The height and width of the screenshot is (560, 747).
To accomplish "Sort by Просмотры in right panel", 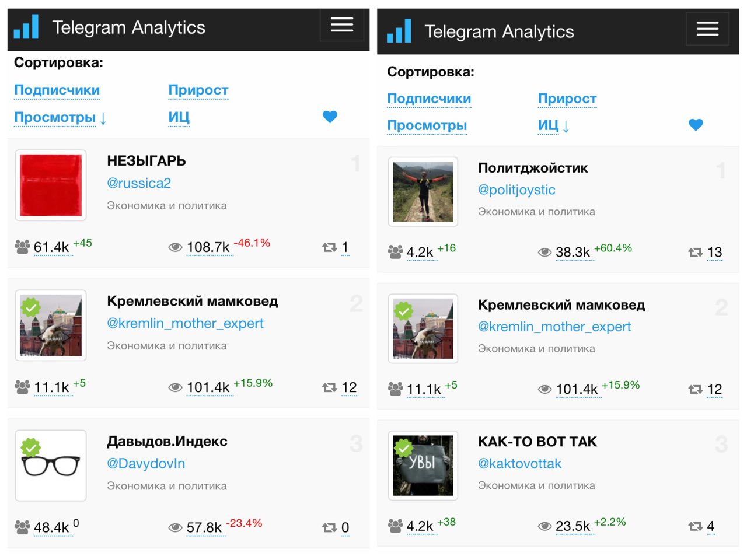I will point(427,125).
